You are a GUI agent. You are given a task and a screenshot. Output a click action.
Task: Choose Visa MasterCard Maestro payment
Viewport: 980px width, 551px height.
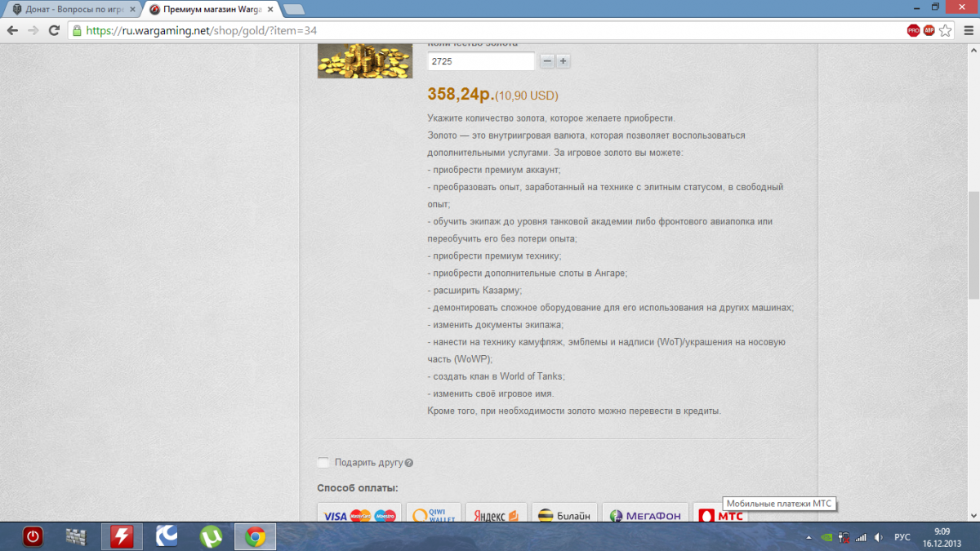pyautogui.click(x=359, y=513)
